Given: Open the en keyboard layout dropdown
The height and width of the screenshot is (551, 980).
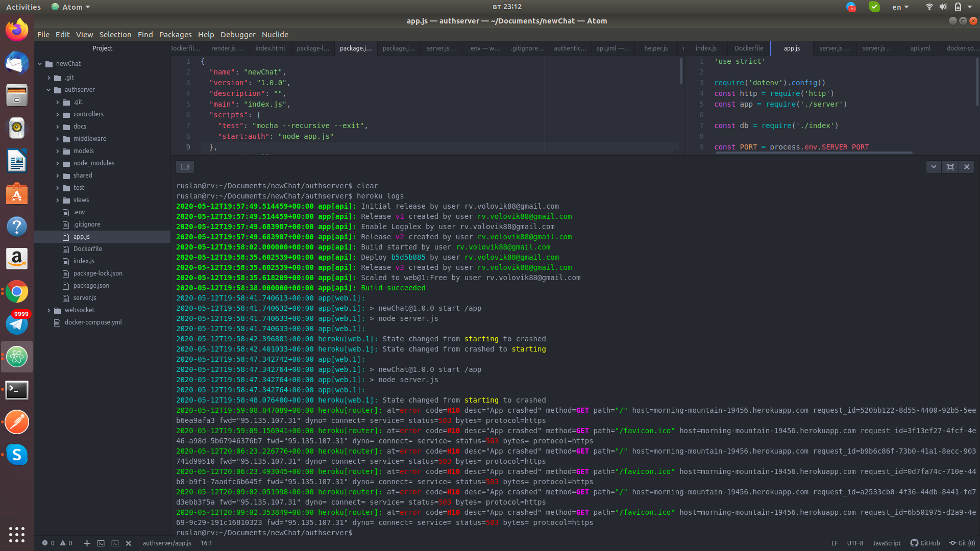Looking at the screenshot, I should (900, 7).
